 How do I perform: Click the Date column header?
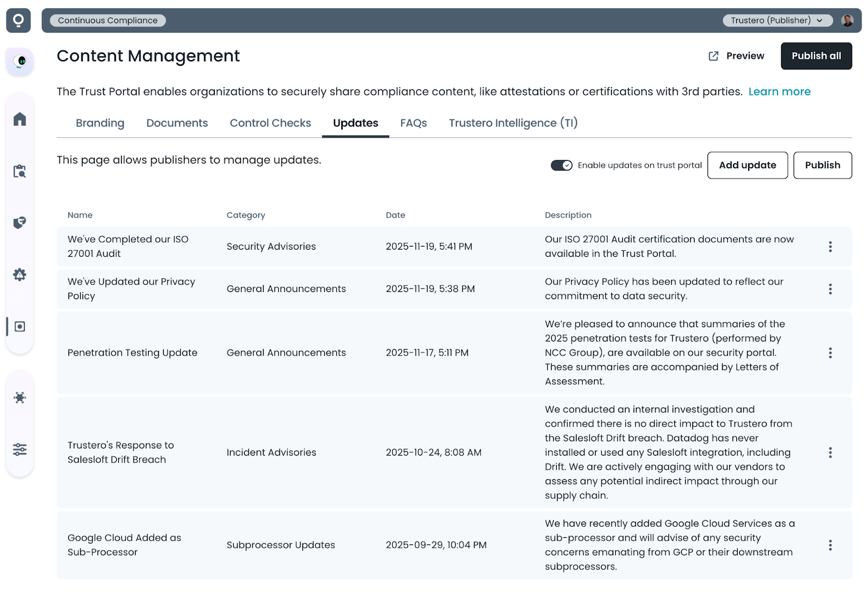[x=395, y=215]
